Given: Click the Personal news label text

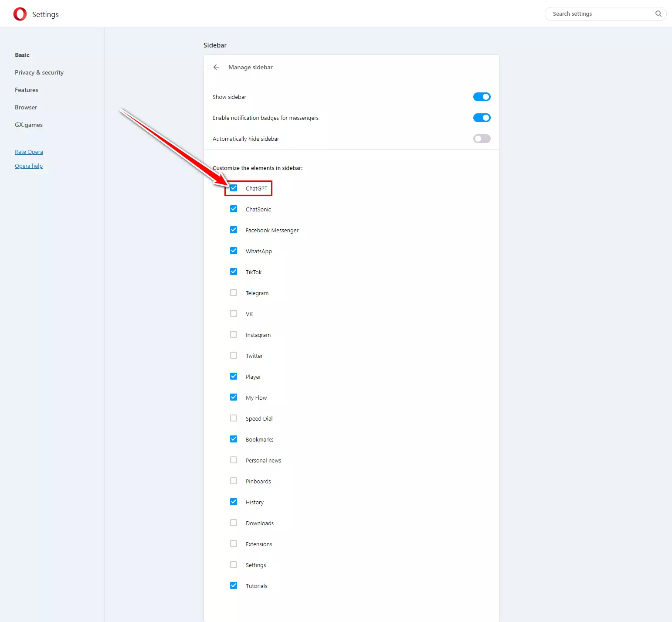Looking at the screenshot, I should point(264,460).
